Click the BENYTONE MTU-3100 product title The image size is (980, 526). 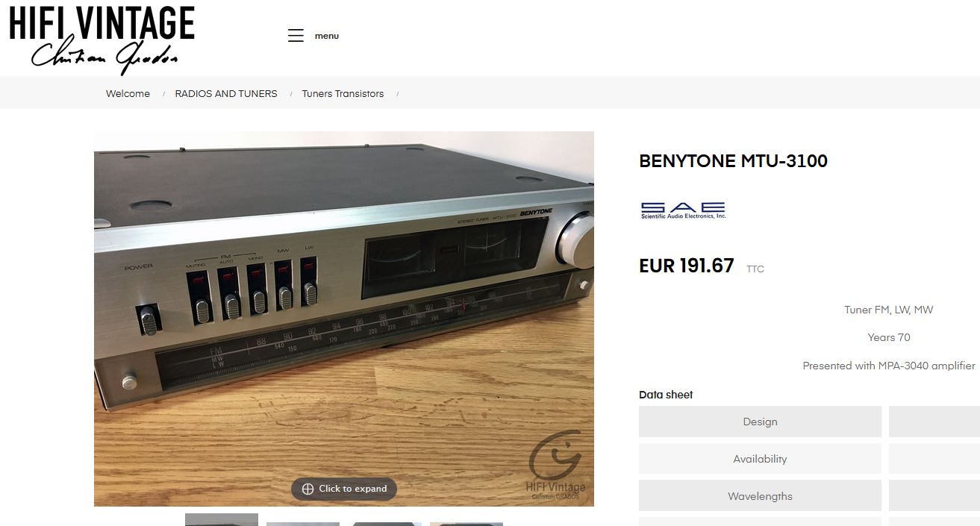tap(734, 160)
